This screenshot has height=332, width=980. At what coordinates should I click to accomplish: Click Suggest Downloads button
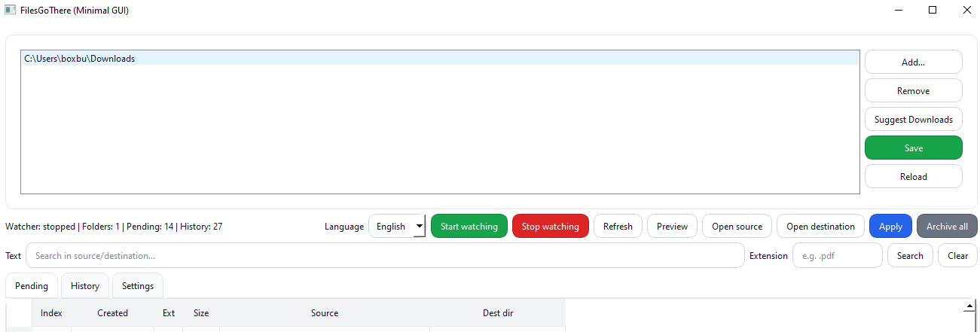(x=913, y=119)
